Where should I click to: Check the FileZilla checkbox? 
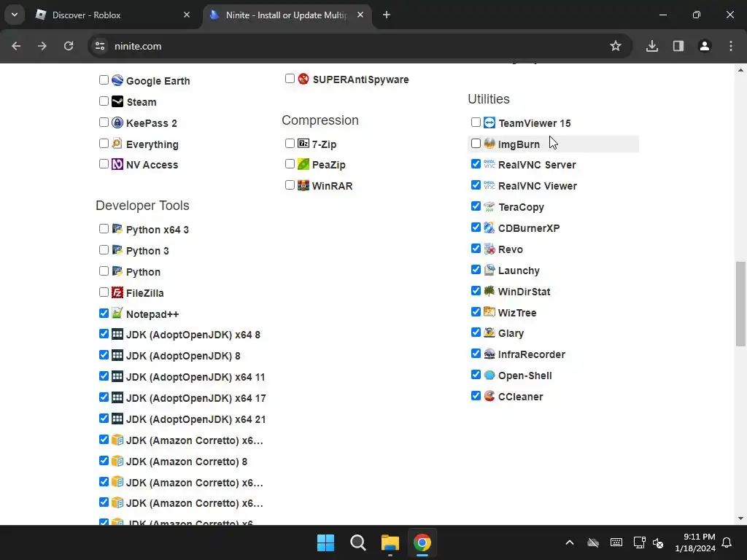(x=104, y=292)
